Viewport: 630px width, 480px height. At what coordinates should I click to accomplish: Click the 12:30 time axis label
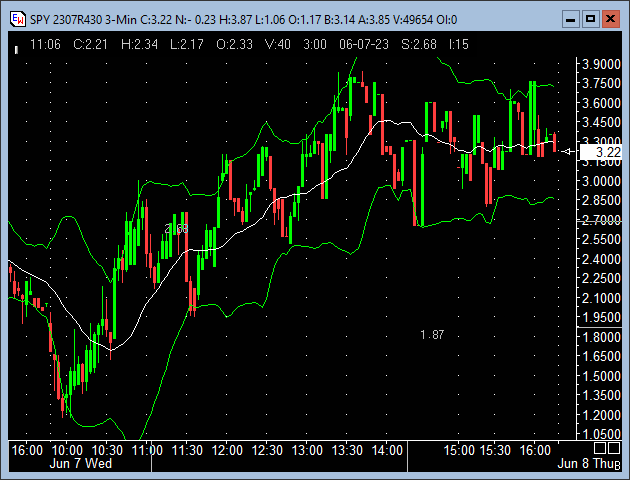click(x=267, y=450)
